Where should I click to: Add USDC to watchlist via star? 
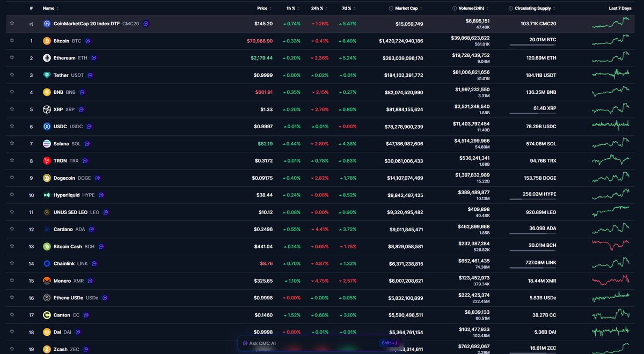point(12,126)
